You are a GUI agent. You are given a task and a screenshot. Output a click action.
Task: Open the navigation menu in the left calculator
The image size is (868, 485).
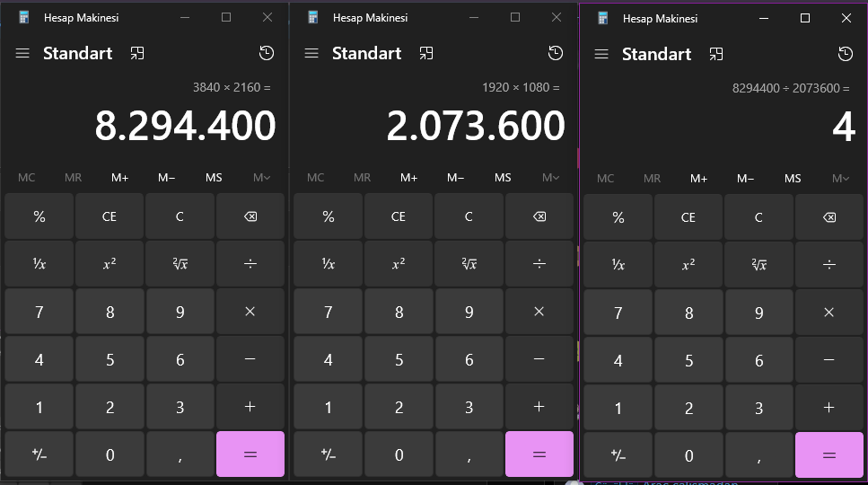(x=22, y=53)
